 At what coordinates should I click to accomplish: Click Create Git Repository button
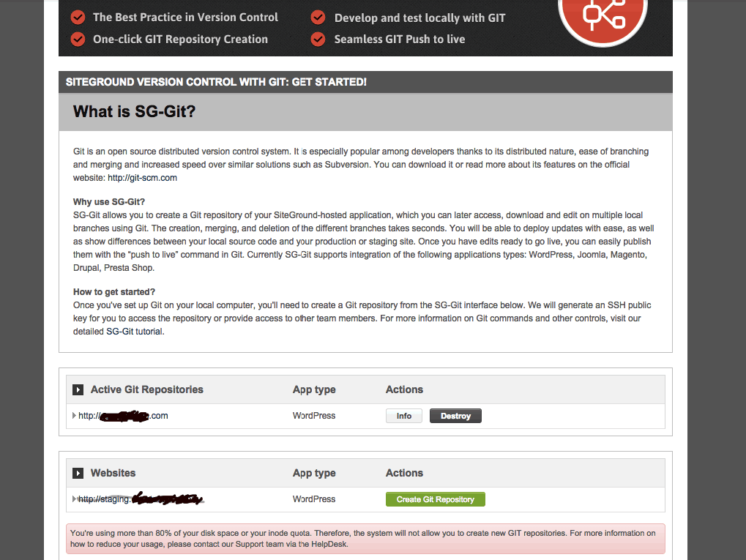[x=436, y=499]
